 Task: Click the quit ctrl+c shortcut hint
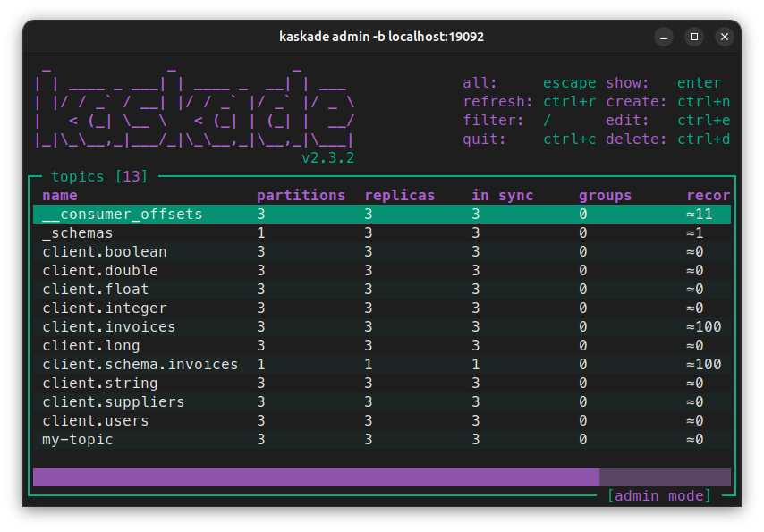(529, 139)
